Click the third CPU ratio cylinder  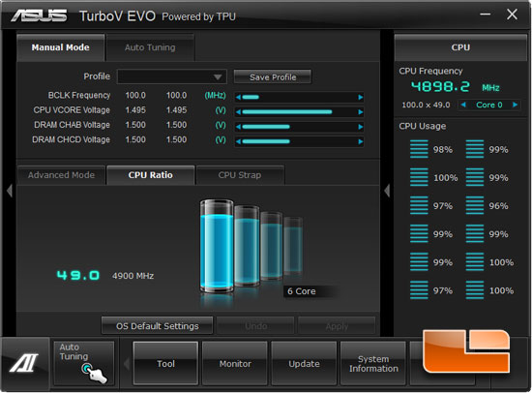click(272, 245)
